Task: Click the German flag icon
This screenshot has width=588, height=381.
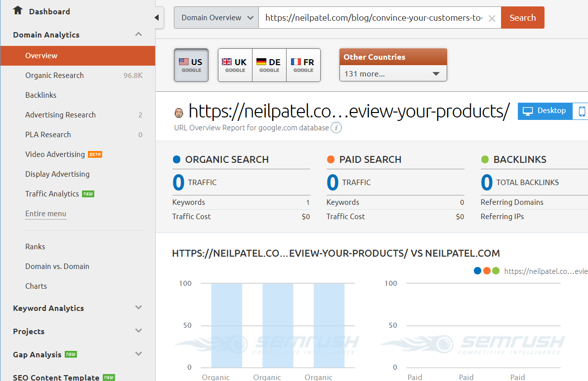Action: [261, 61]
